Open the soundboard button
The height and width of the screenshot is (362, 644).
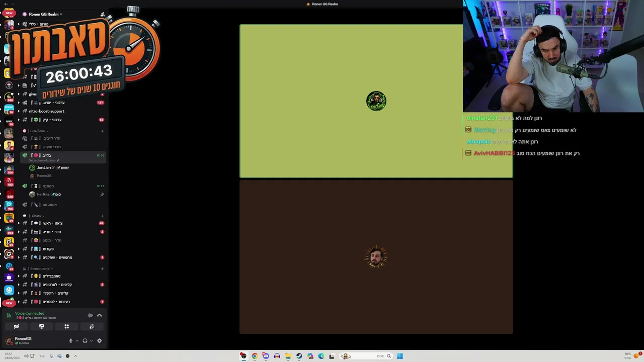[x=92, y=326]
